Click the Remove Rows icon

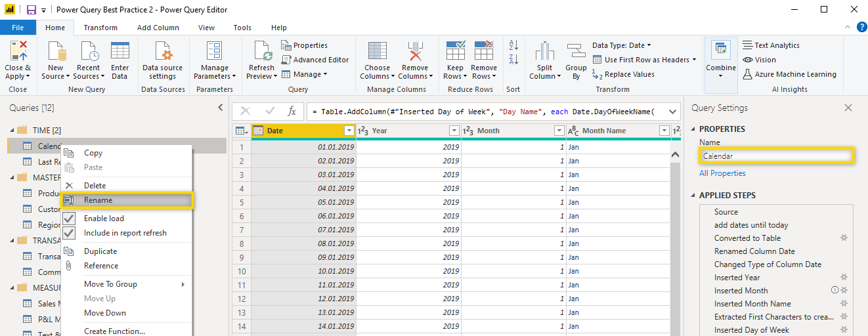point(484,51)
